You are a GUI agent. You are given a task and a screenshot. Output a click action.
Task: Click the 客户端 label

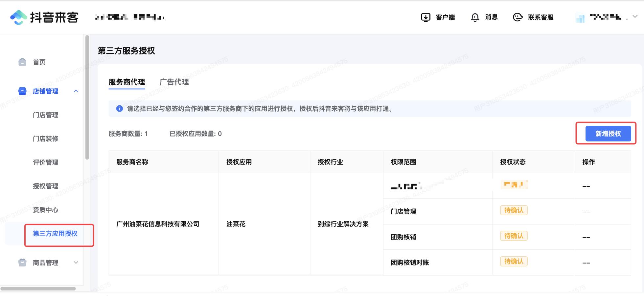[x=445, y=17]
